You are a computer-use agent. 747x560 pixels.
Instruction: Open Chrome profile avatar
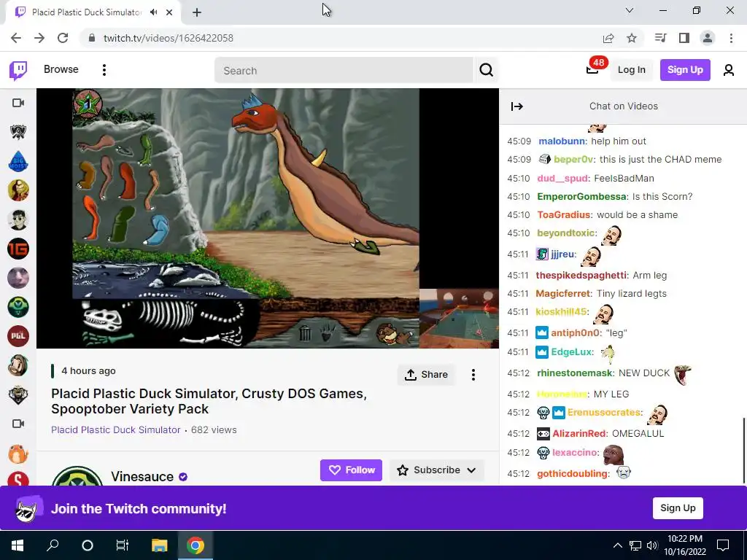(x=708, y=38)
